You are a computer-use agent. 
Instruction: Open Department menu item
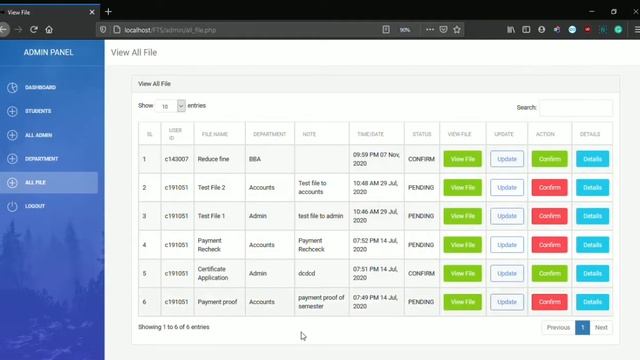click(42, 159)
